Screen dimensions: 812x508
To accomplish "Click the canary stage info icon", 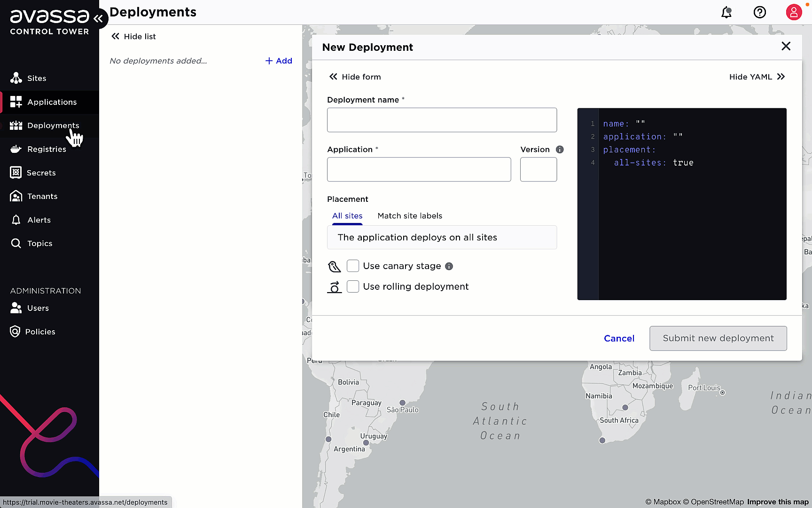I will pyautogui.click(x=449, y=266).
